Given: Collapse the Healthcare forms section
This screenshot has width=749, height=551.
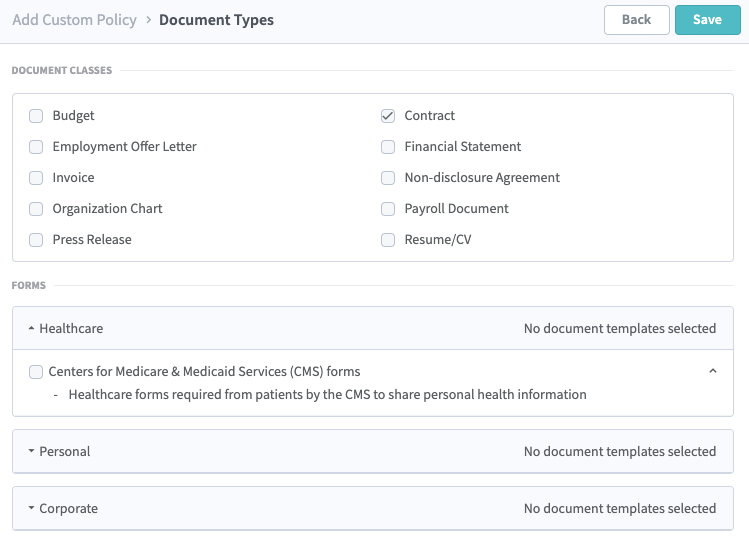Looking at the screenshot, I should (66, 328).
